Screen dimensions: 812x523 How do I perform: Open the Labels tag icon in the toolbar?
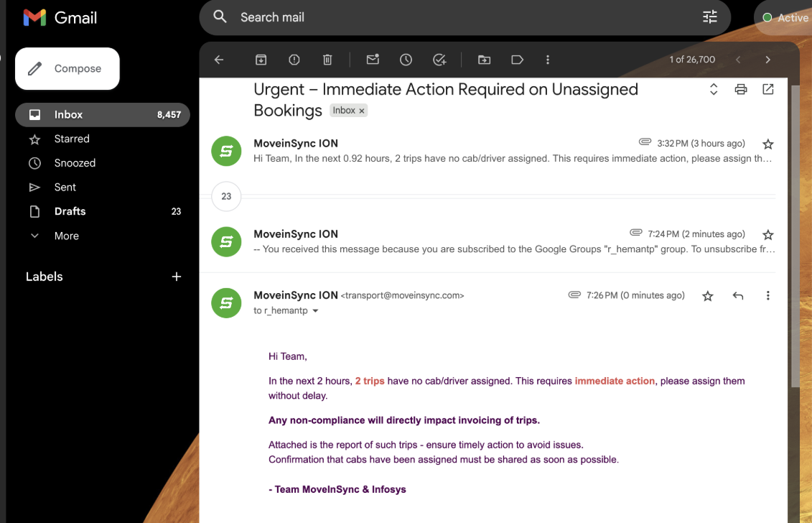click(x=518, y=60)
